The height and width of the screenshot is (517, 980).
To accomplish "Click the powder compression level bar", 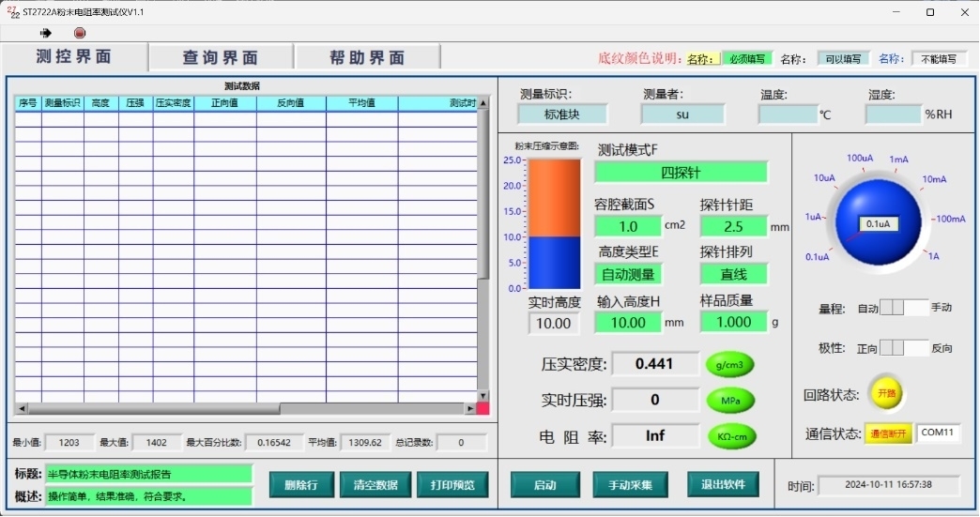I will click(553, 223).
